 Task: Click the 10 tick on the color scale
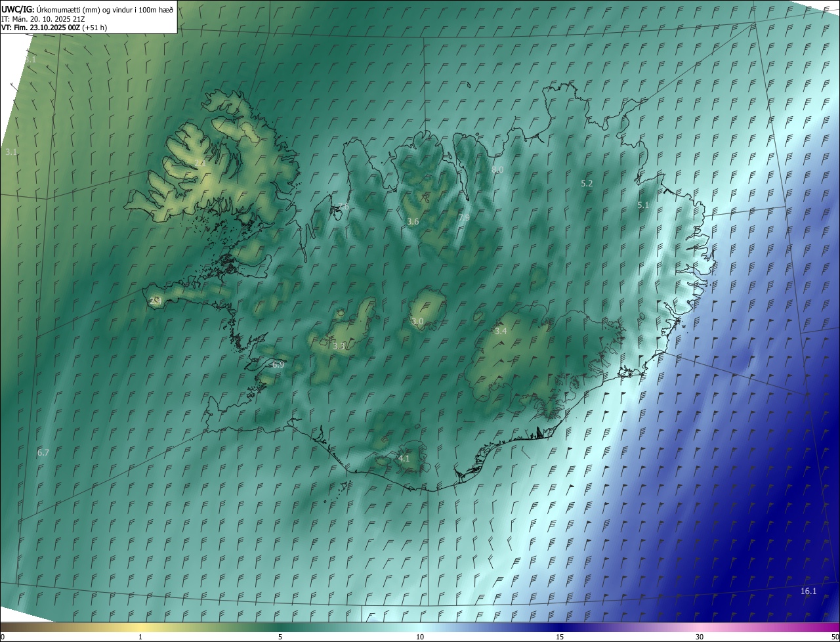[x=420, y=637]
